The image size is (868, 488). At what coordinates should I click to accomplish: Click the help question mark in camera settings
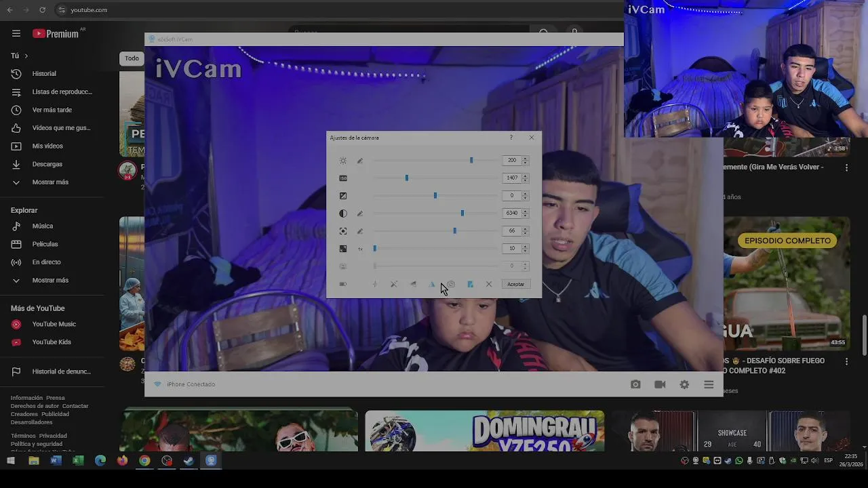click(511, 138)
